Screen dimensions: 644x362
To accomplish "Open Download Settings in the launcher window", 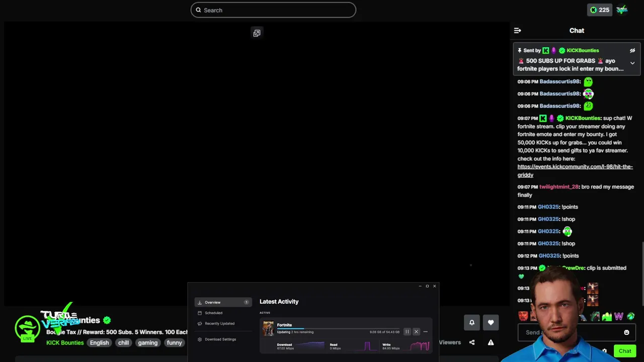I will click(220, 339).
